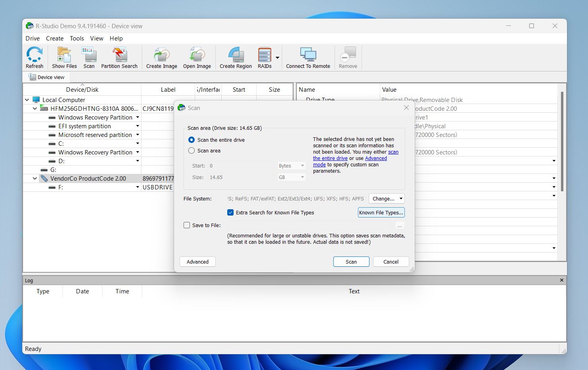Viewport: 588px width, 370px height.
Task: Collapse the Local Computer tree node
Action: point(27,100)
